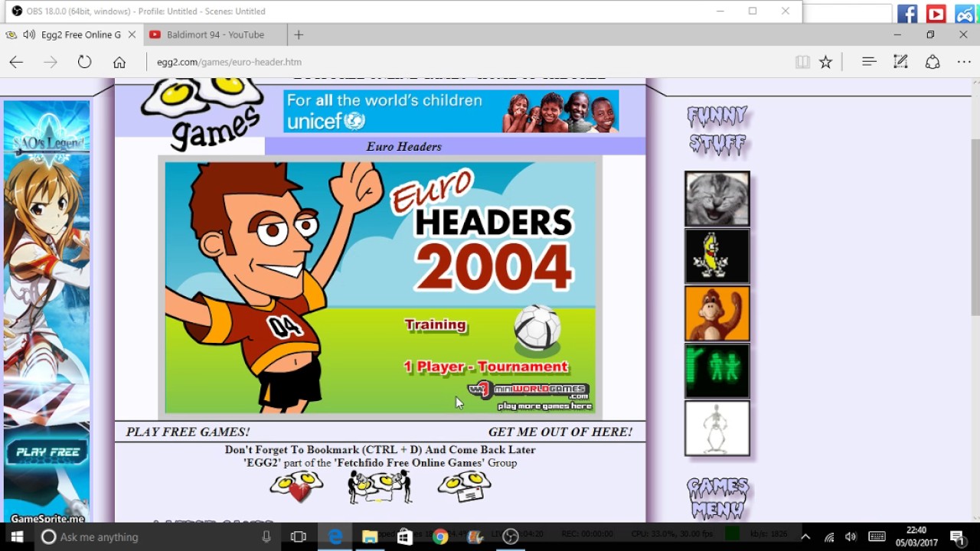Open Edge More options ellipsis
The width and height of the screenshot is (980, 551).
[x=964, y=62]
